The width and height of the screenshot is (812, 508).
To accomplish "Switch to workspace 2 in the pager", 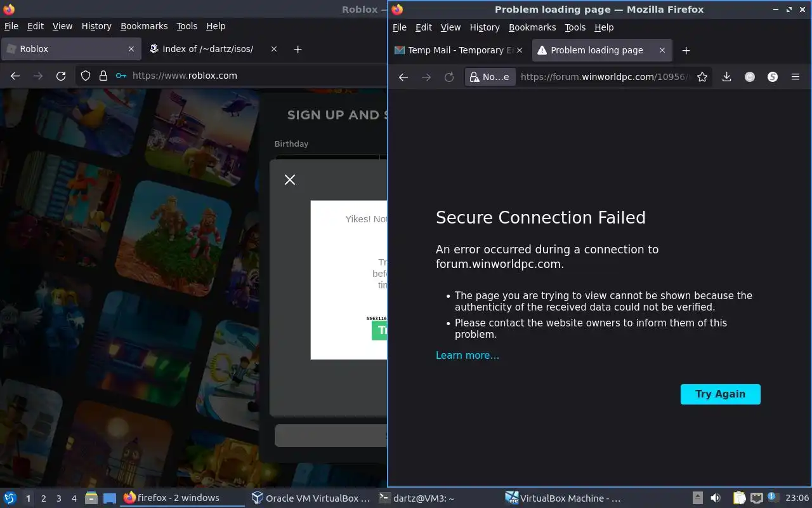I will 43,498.
